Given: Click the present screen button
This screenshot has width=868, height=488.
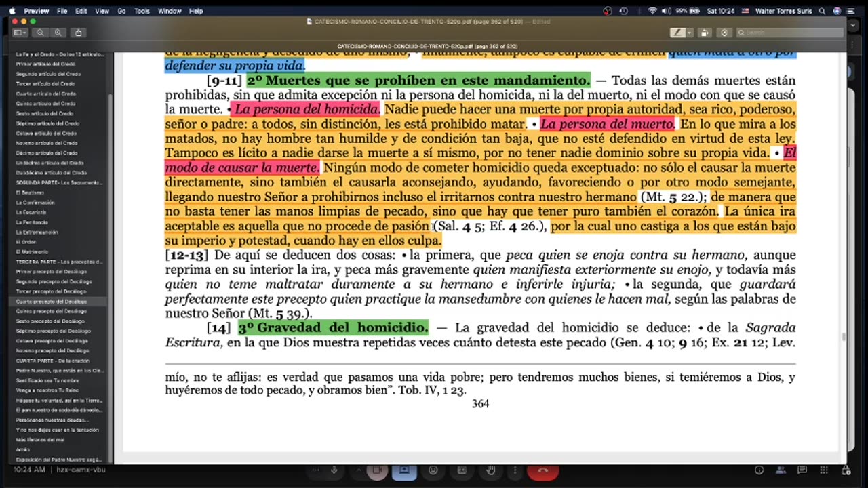Looking at the screenshot, I should (x=404, y=470).
